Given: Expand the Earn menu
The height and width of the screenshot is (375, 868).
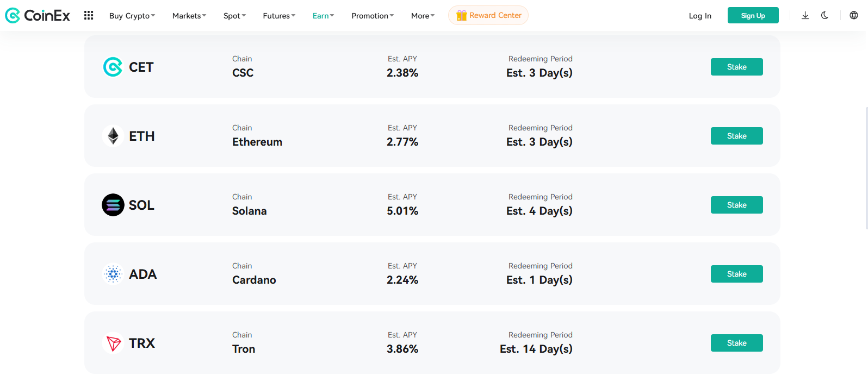Looking at the screenshot, I should point(324,16).
